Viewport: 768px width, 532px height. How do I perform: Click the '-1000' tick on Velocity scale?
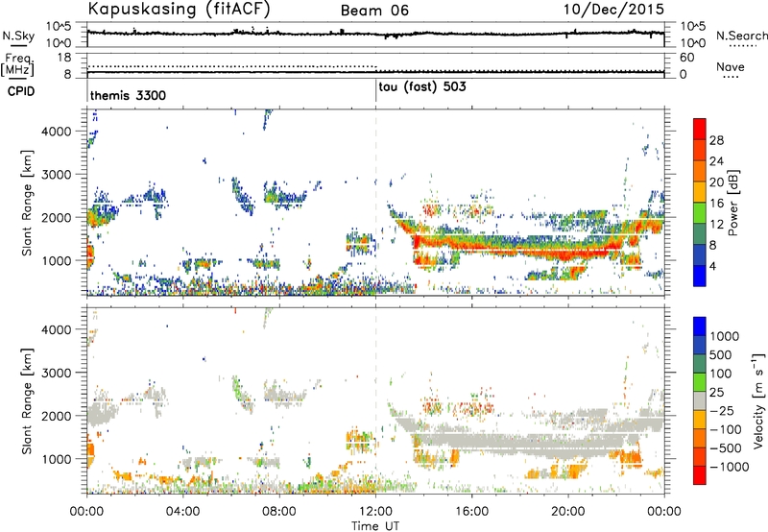click(730, 467)
